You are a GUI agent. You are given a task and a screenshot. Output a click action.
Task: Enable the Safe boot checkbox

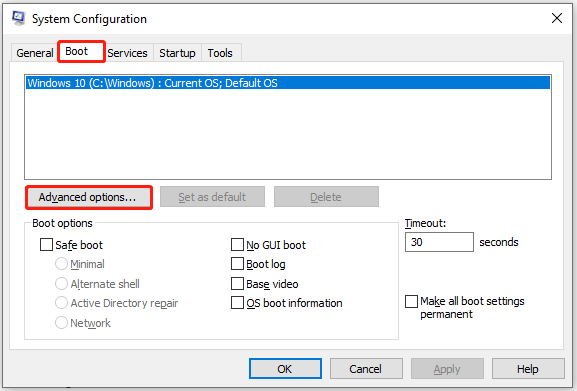point(46,245)
